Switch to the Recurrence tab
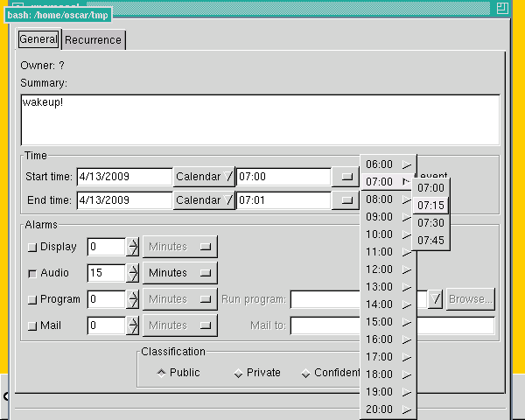This screenshot has width=525, height=420. pos(94,40)
